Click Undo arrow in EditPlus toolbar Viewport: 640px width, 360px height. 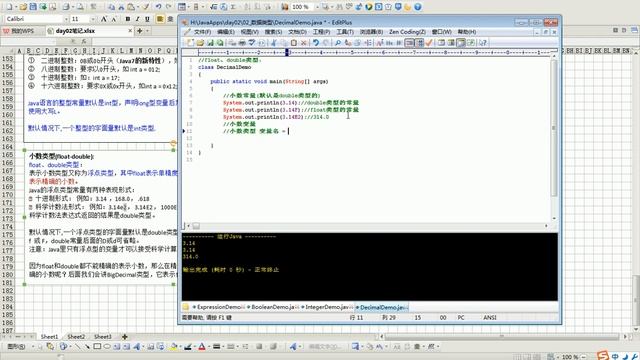point(316,42)
